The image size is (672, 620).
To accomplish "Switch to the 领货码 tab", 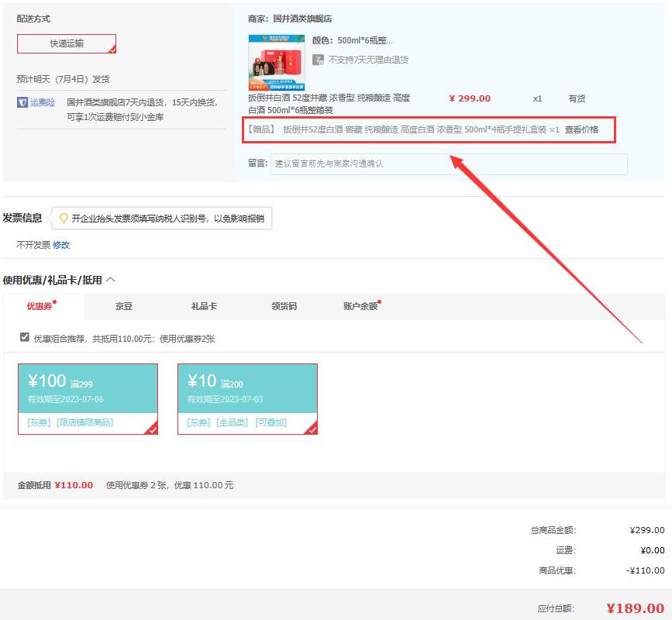I will click(x=284, y=306).
